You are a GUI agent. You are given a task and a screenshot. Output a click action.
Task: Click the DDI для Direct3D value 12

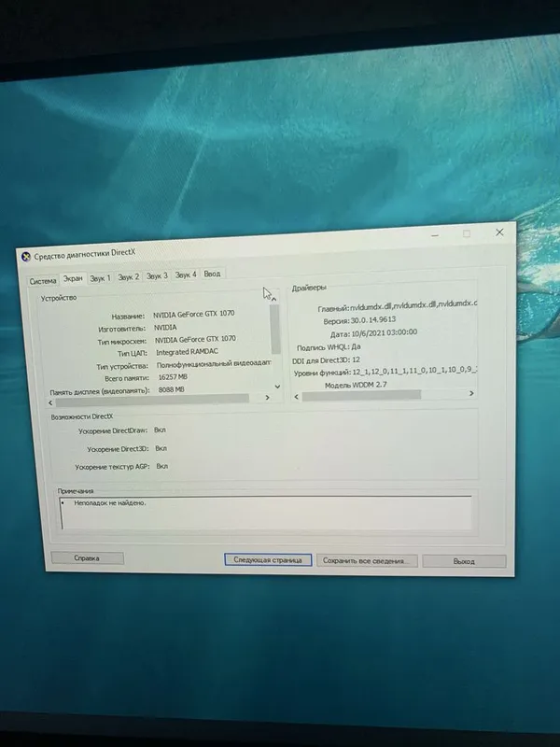357,360
